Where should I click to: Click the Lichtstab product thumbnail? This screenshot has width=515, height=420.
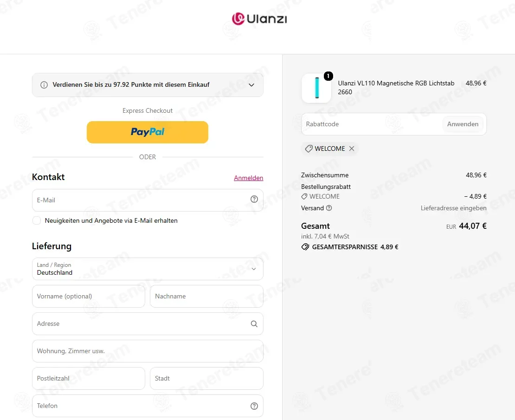(316, 88)
